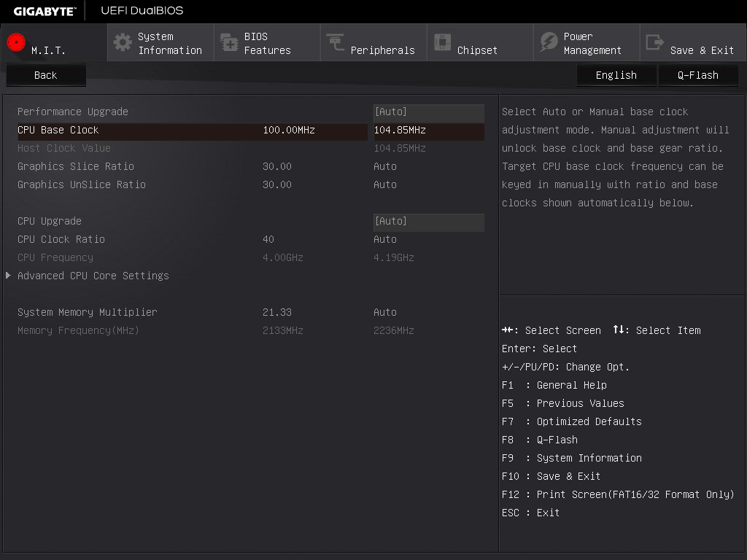747x560 pixels.
Task: Click the F9 System Information hint
Action: 572,458
